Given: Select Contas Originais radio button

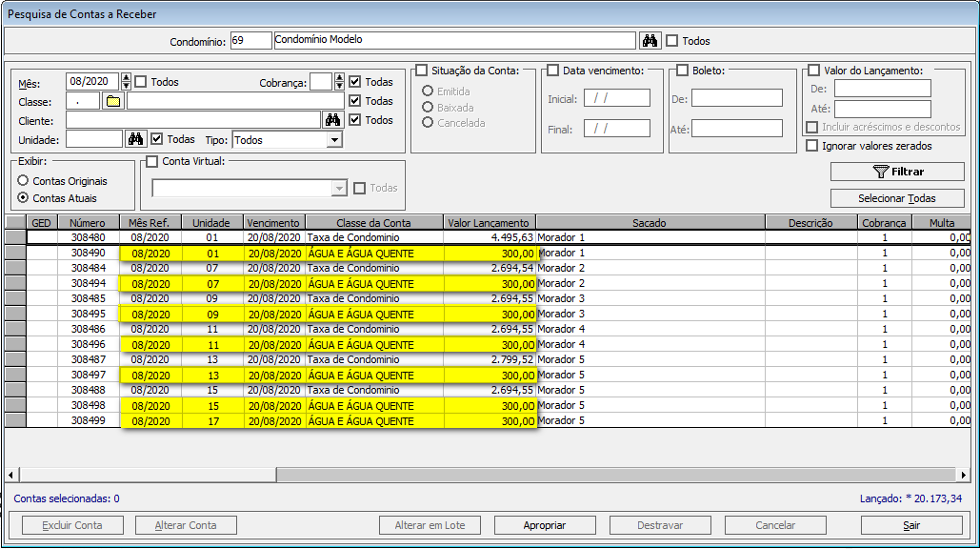Looking at the screenshot, I should click(x=23, y=181).
